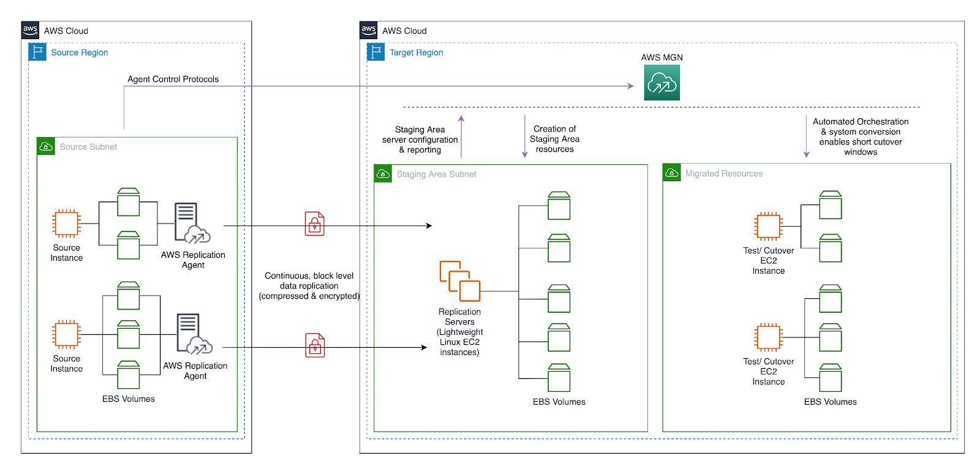The image size is (980, 469).
Task: Click the Migrated Resources lock-cloud icon
Action: [x=672, y=173]
